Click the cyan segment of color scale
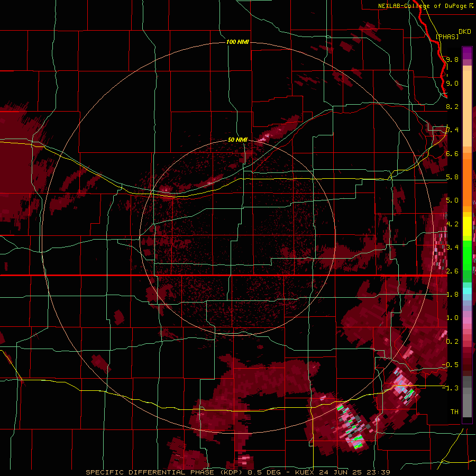The image size is (476, 476). point(467,291)
